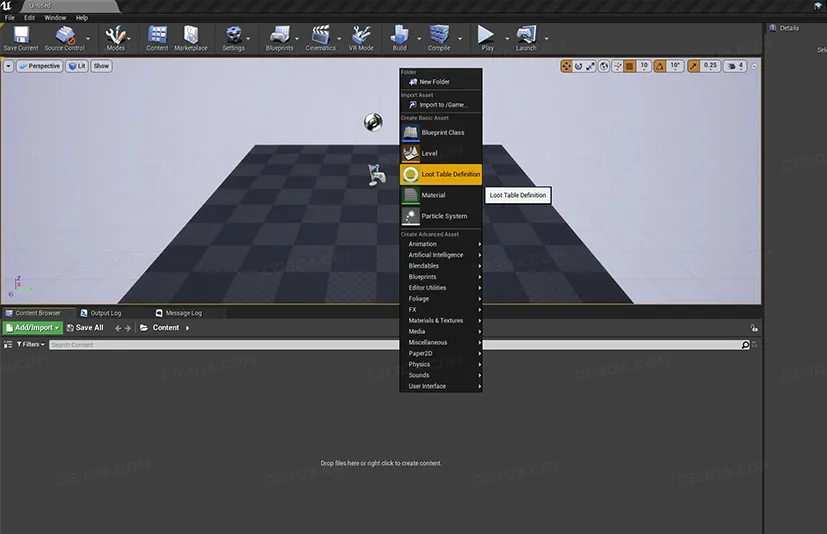827x534 pixels.
Task: Expand Blueprints submenu under Advanced Asset
Action: (441, 276)
